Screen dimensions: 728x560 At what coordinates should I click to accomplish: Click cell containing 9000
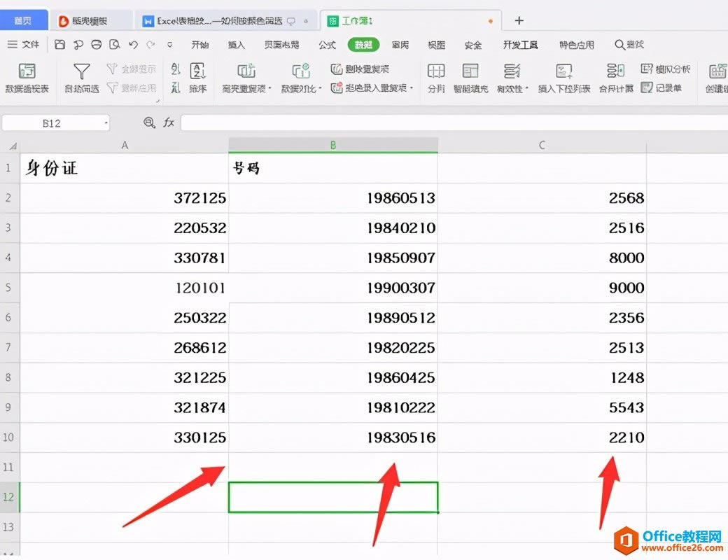tap(542, 288)
